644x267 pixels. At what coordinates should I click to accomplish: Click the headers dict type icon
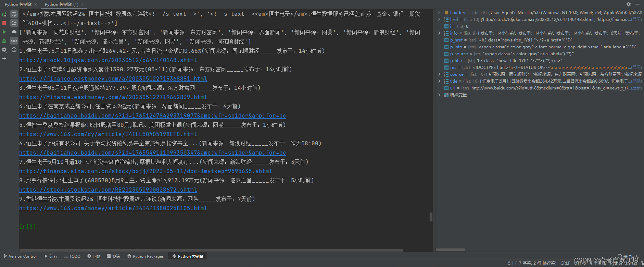click(446, 13)
